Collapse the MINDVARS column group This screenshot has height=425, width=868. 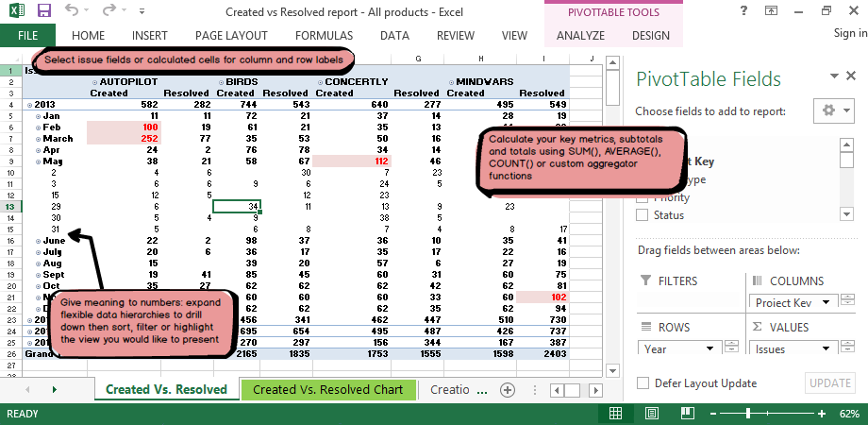(452, 82)
